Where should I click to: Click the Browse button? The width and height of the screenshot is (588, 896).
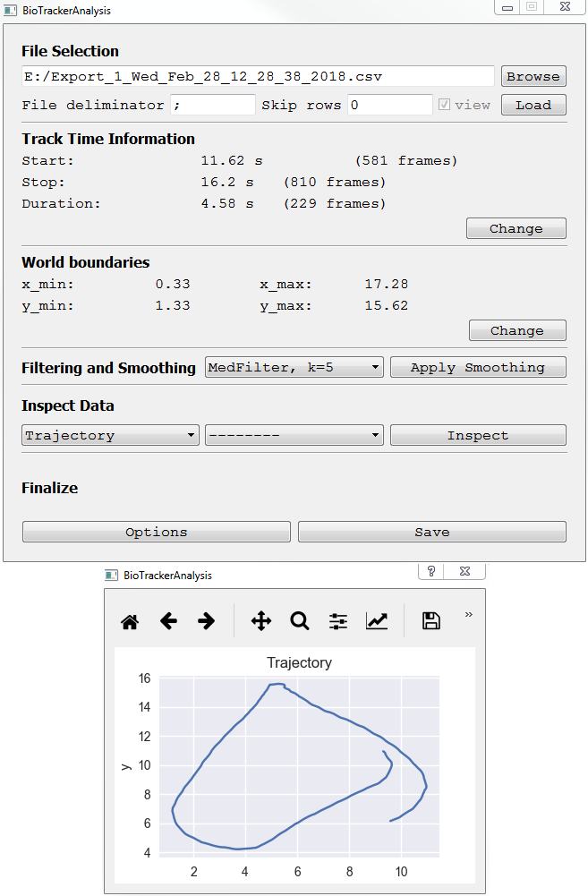point(533,77)
